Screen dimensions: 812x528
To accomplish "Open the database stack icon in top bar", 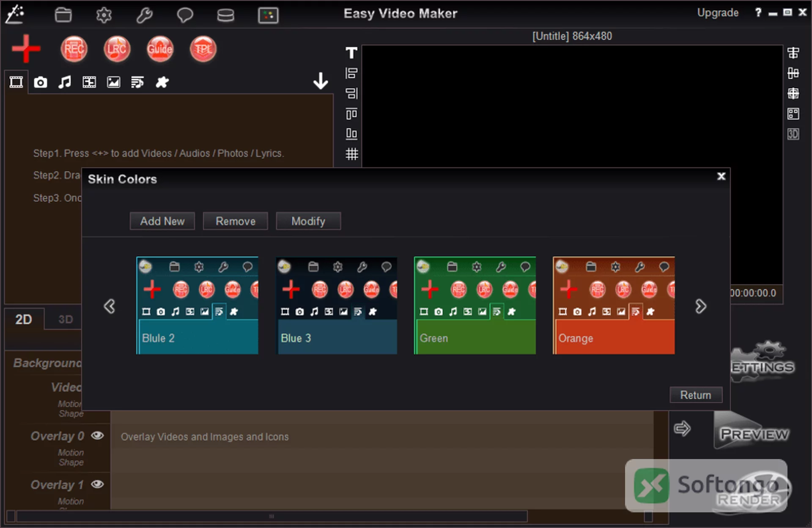I will point(225,15).
